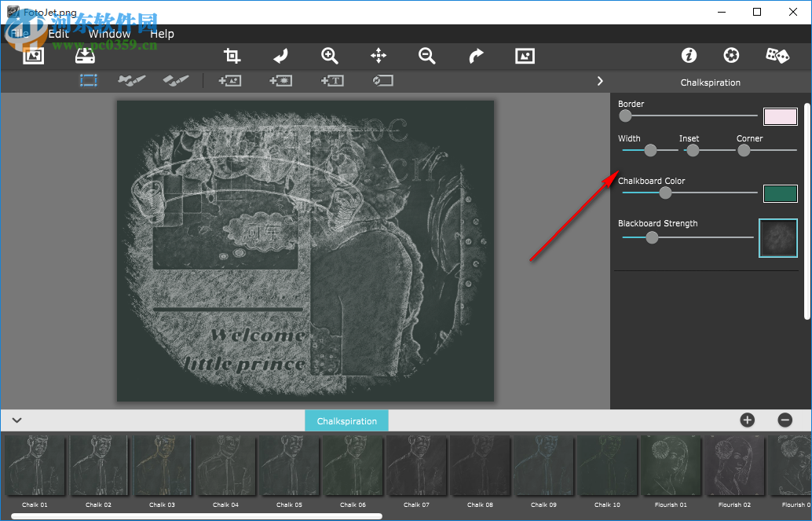Click the save to disk icon
This screenshot has height=521, width=812.
(85, 56)
